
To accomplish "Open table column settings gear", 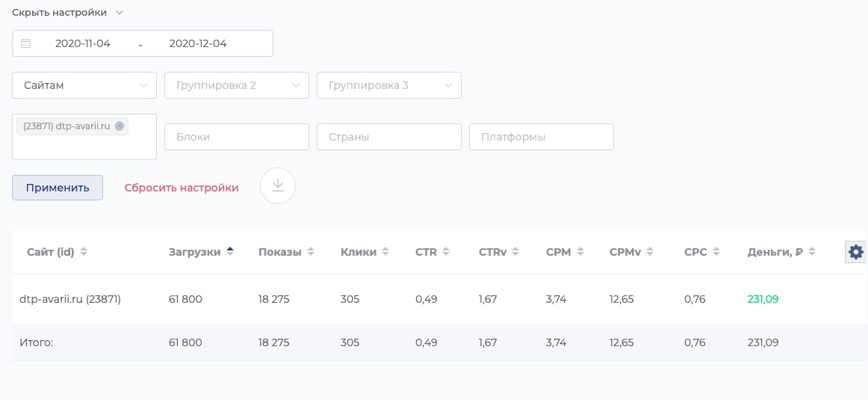I will click(856, 252).
